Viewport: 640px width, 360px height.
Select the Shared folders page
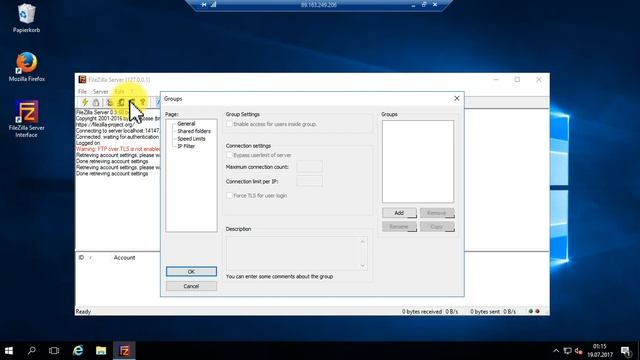(194, 131)
